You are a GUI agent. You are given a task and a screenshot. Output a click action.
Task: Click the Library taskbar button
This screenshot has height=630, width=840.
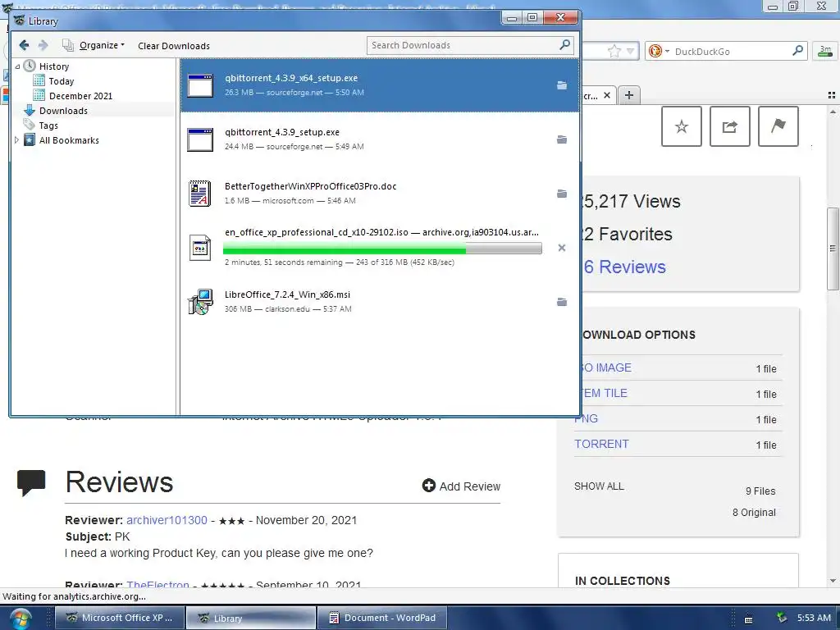pyautogui.click(x=251, y=618)
